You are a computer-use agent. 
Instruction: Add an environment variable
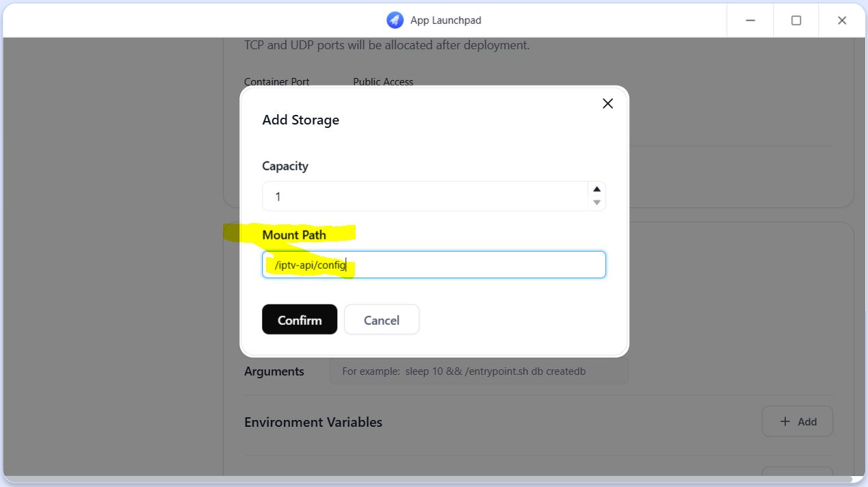click(x=798, y=421)
